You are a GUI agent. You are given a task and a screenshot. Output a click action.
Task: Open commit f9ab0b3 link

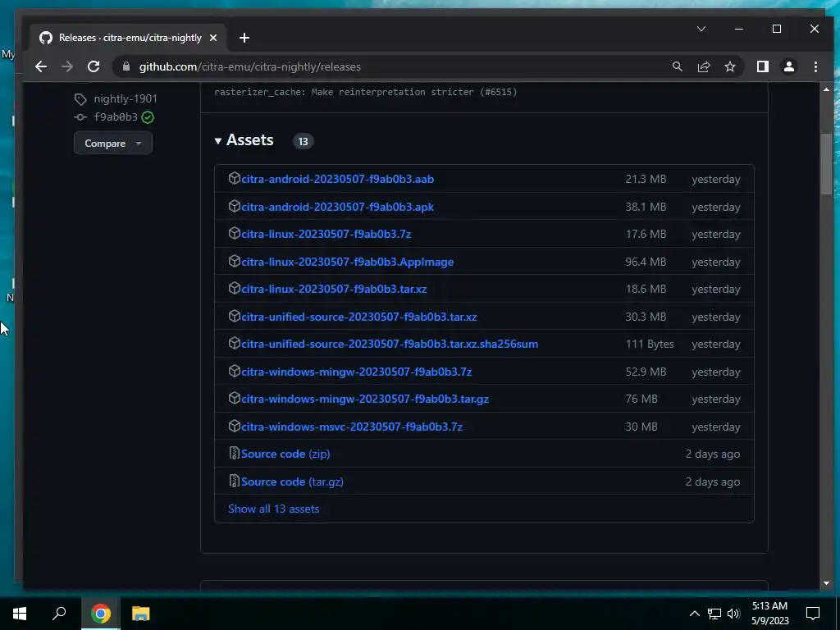click(116, 116)
